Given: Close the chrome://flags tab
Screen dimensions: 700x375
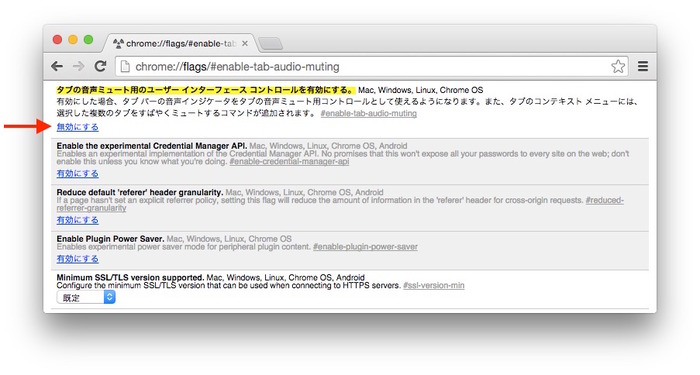Looking at the screenshot, I should pyautogui.click(x=245, y=43).
